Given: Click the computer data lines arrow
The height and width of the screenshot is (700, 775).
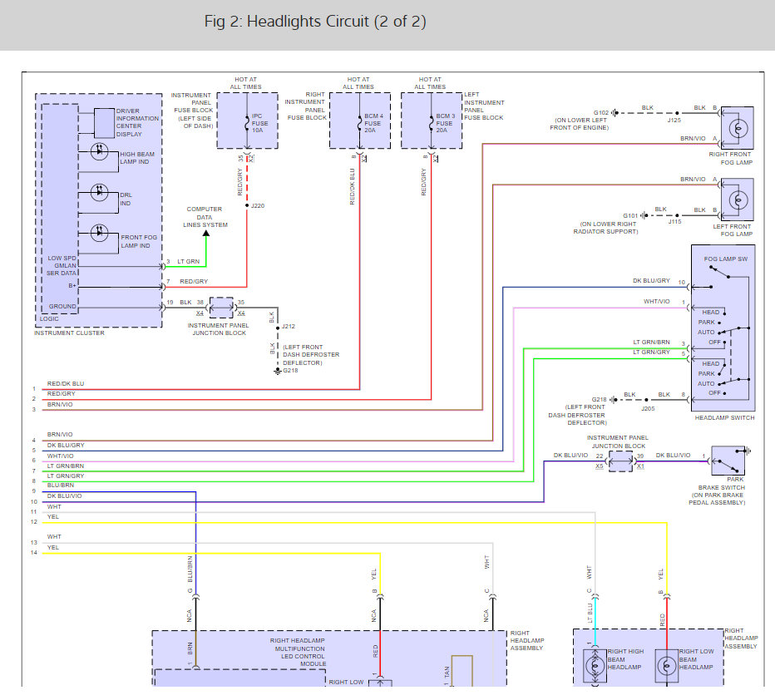Looking at the screenshot, I should tap(206, 235).
